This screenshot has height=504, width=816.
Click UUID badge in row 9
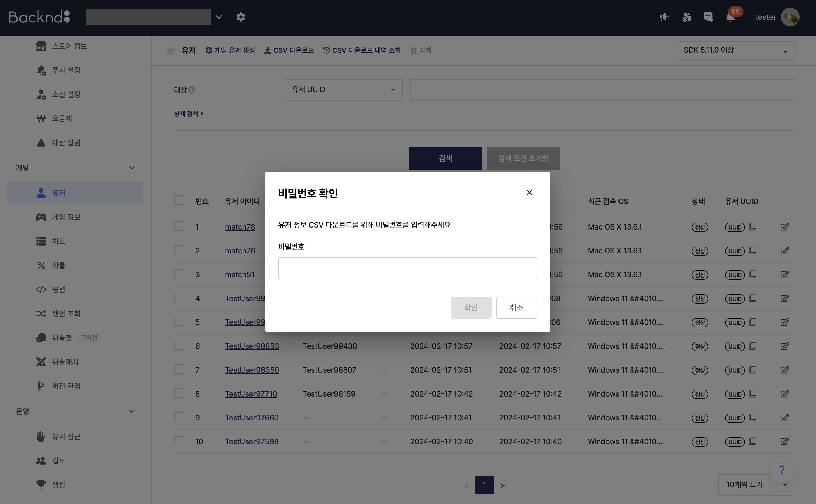[x=735, y=418]
